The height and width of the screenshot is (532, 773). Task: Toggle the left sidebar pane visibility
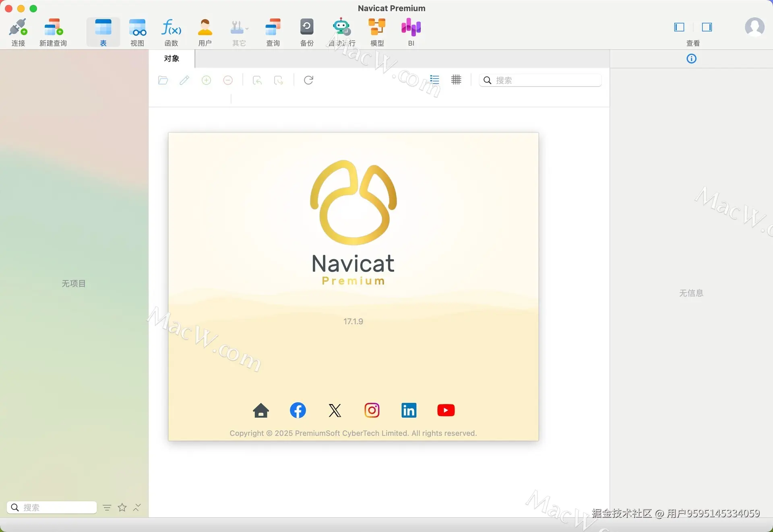pos(679,27)
